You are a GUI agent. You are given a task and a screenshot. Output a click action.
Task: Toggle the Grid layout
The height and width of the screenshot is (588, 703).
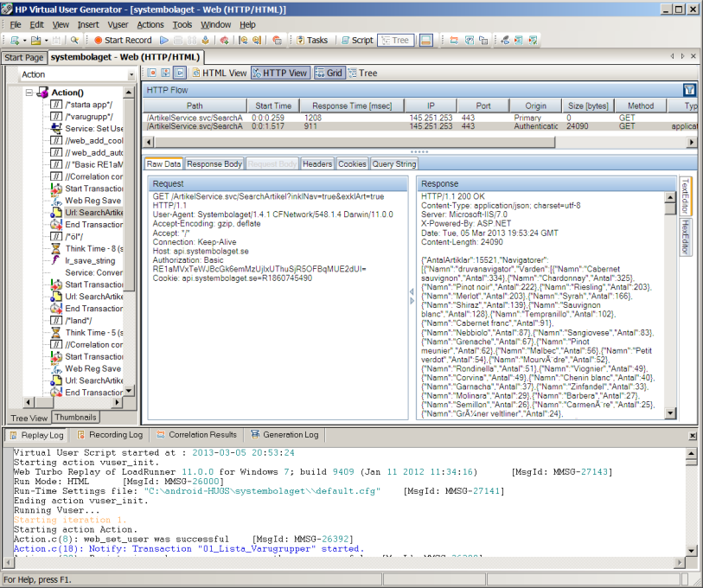click(x=329, y=73)
